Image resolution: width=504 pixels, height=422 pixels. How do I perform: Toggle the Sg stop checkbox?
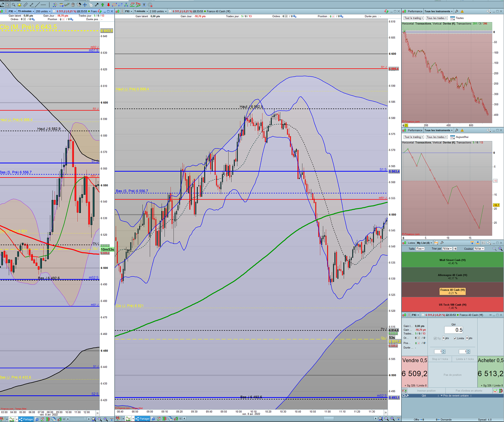[435, 338]
